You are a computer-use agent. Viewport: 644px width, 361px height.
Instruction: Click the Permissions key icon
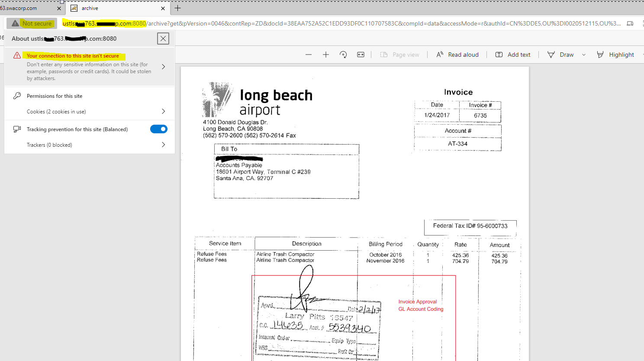tap(17, 96)
